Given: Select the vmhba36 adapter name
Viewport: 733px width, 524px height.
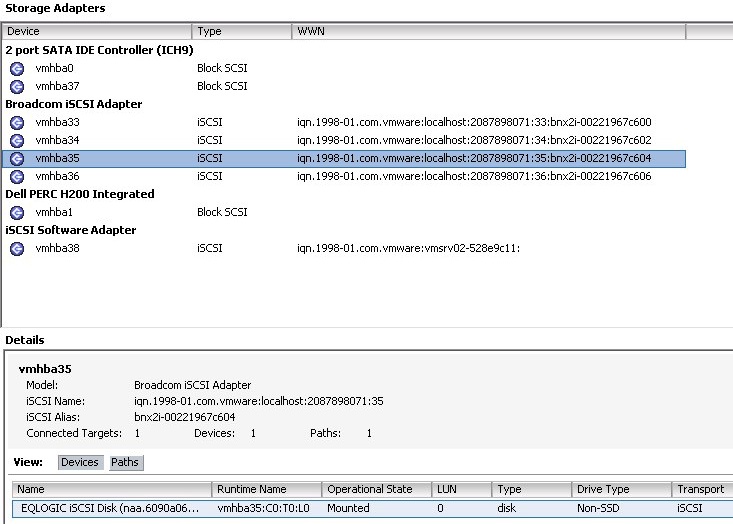Looking at the screenshot, I should (x=57, y=176).
